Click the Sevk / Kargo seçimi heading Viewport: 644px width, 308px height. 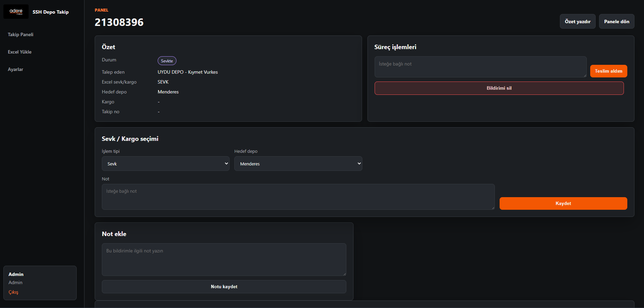(130, 139)
